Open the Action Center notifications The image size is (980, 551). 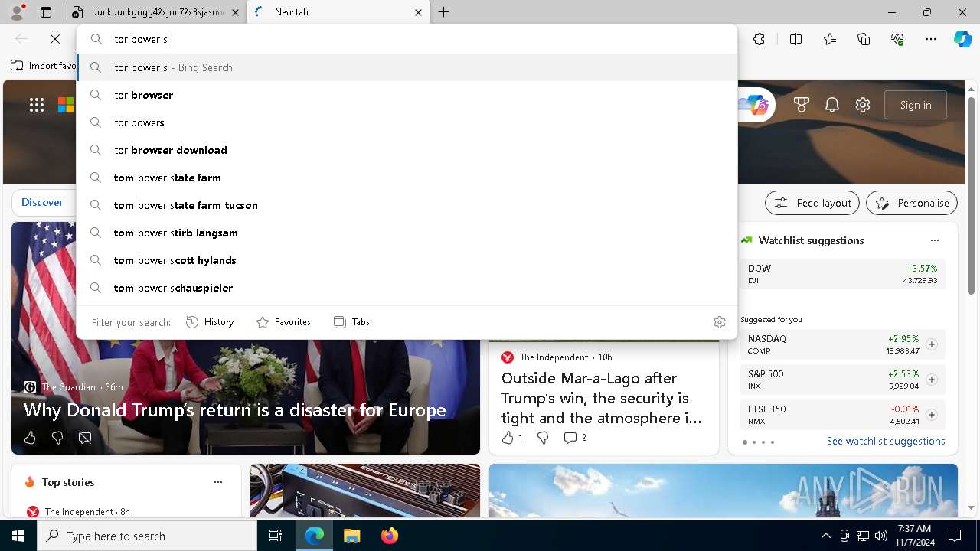pyautogui.click(x=955, y=536)
